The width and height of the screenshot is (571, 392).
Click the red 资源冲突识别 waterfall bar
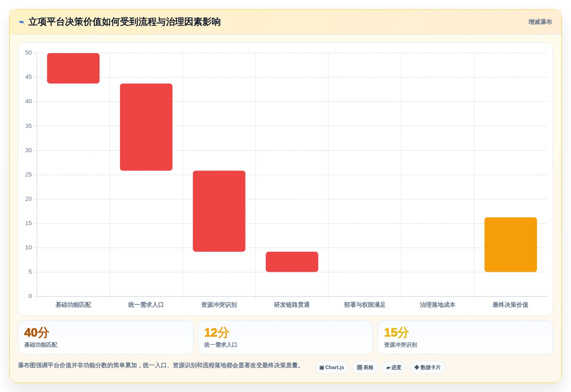(219, 211)
